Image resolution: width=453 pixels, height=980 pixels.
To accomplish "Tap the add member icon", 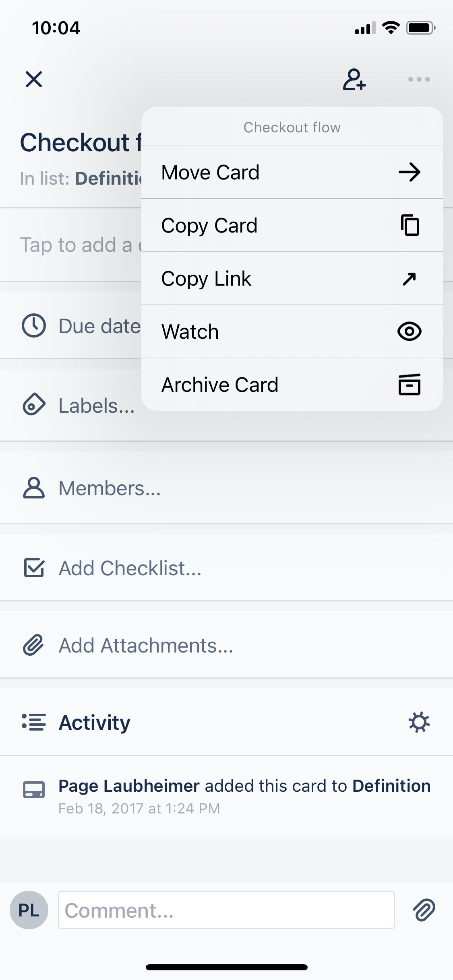I will [354, 79].
